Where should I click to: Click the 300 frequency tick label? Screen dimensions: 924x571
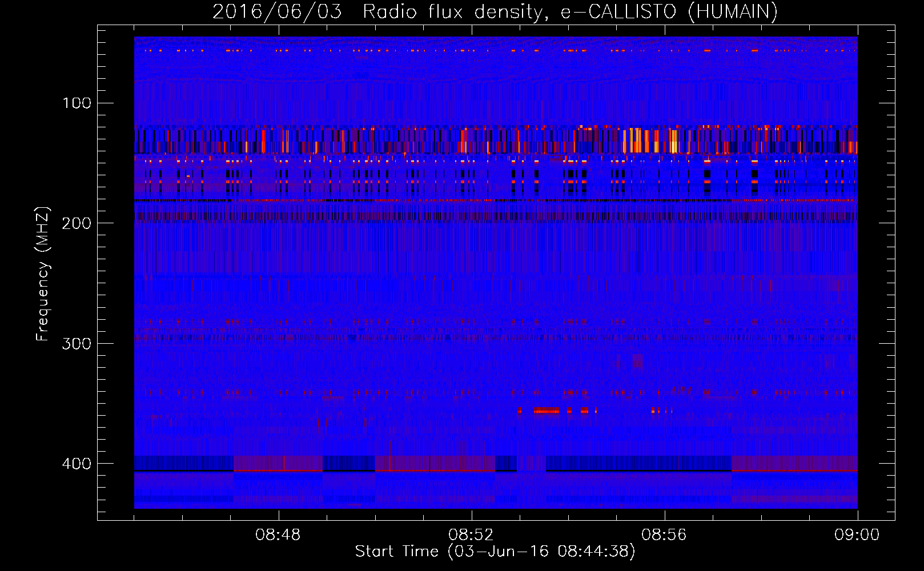(x=77, y=343)
